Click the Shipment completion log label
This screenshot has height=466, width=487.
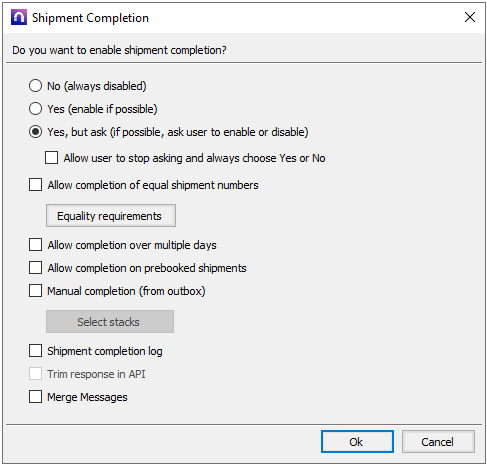pyautogui.click(x=105, y=351)
